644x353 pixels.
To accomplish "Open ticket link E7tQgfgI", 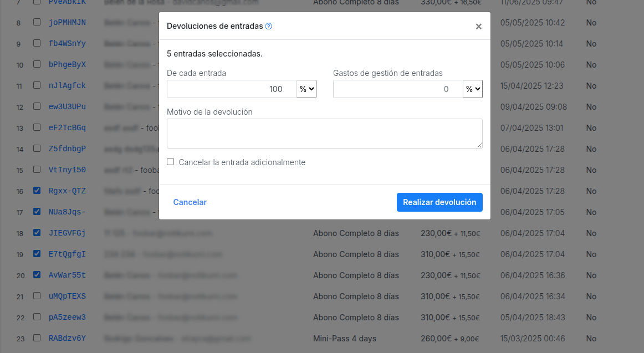I will pyautogui.click(x=67, y=254).
